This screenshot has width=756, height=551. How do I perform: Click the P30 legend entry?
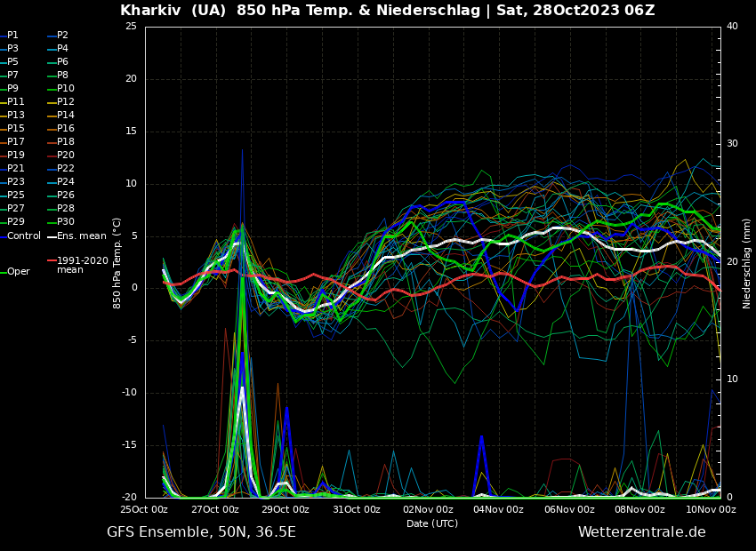[65, 222]
